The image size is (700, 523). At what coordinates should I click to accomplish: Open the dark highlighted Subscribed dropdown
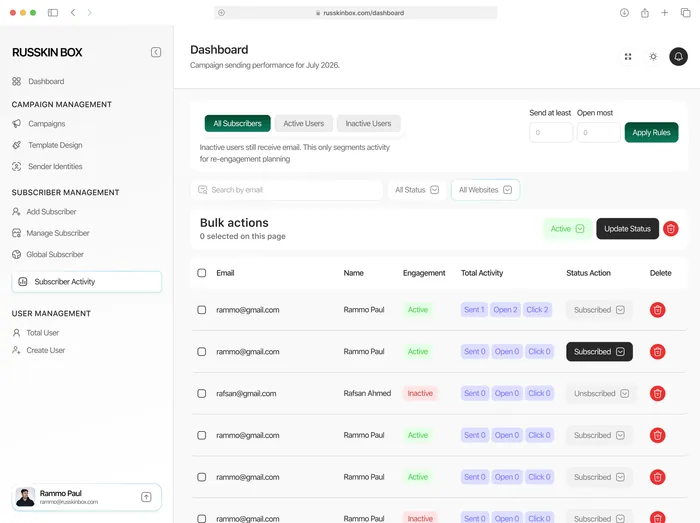pyautogui.click(x=599, y=352)
